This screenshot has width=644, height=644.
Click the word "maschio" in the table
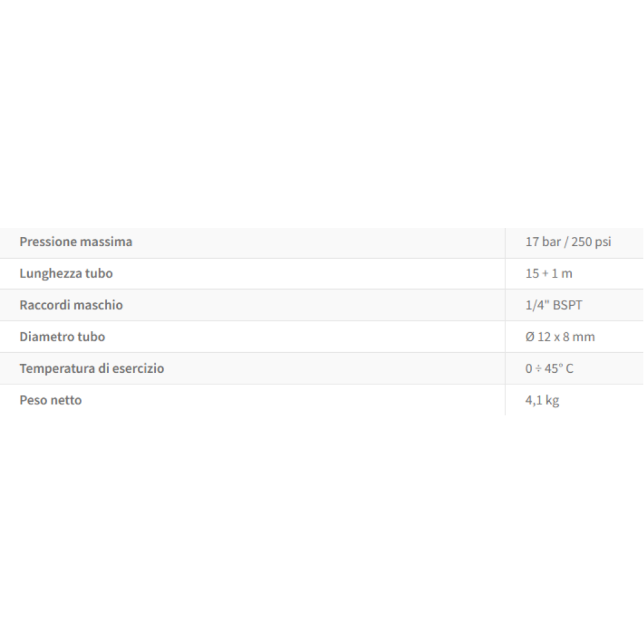click(x=98, y=305)
